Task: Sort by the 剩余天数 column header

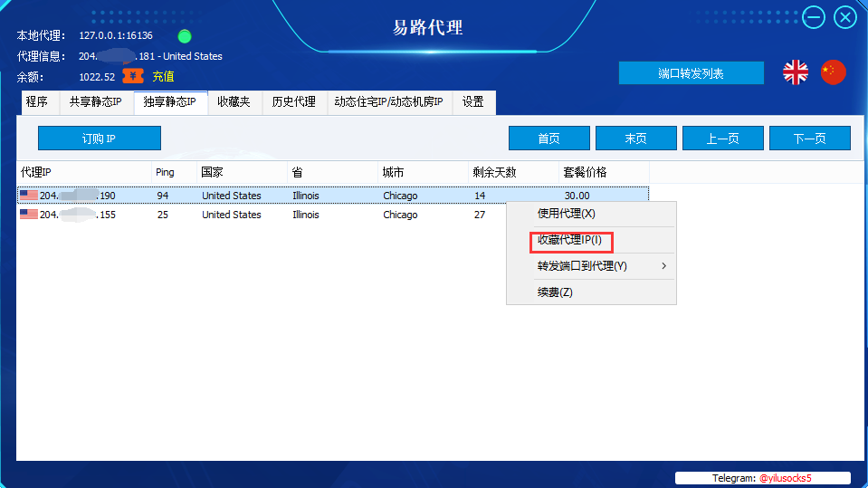Action: point(514,172)
